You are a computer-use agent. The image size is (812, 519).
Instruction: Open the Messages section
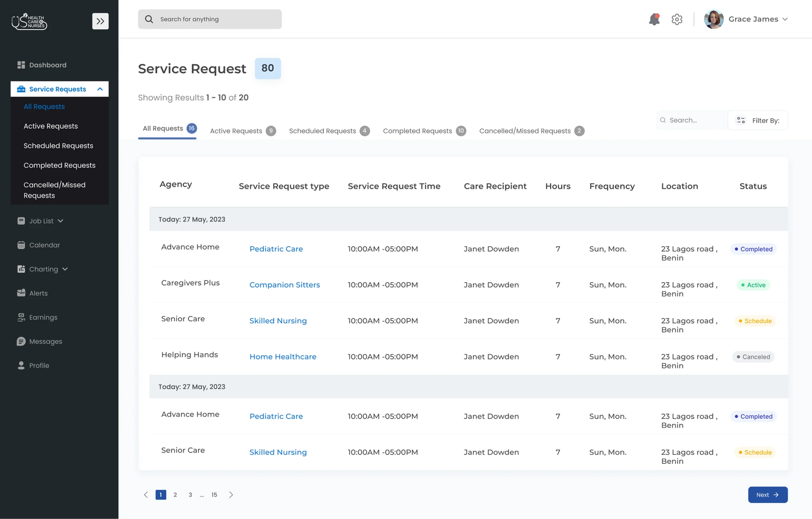pyautogui.click(x=45, y=341)
